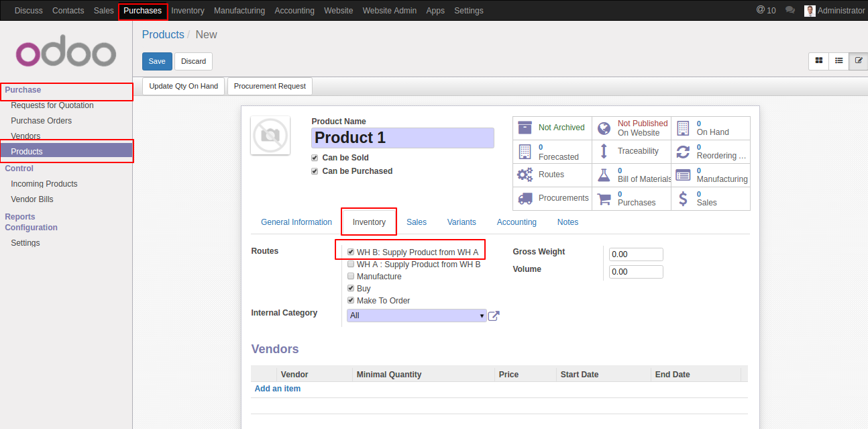This screenshot has width=868, height=429.
Task: Sort vendors by Minimal Quantity column
Action: coord(423,375)
